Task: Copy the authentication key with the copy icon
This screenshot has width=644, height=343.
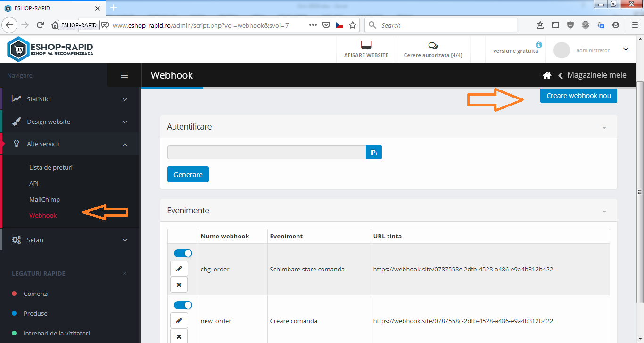Action: tap(374, 152)
